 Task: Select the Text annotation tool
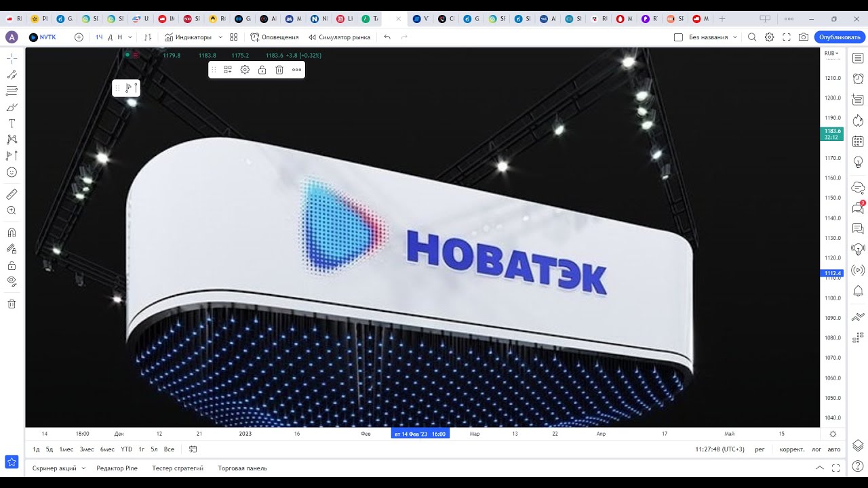click(12, 123)
